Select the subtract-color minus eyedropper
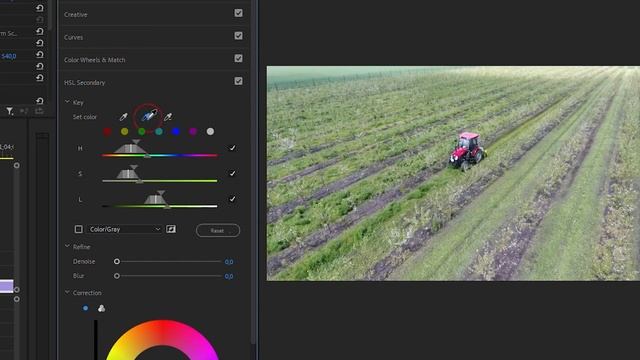This screenshot has width=640, height=360. (168, 117)
